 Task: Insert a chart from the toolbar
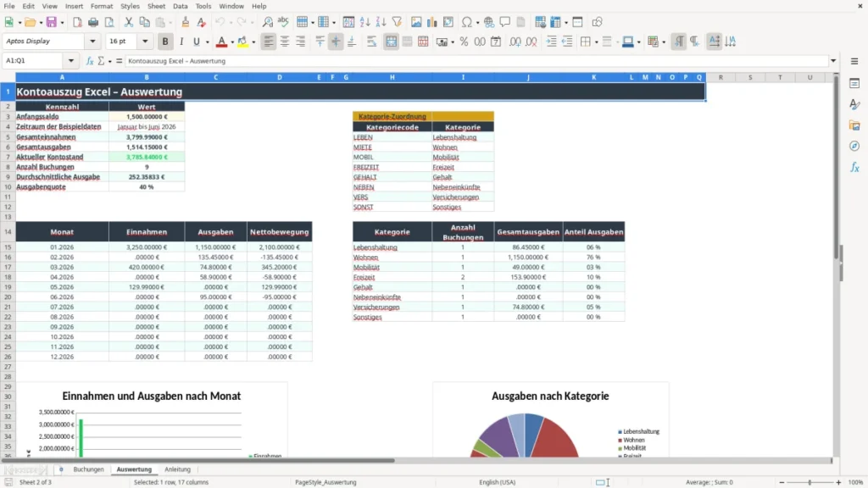431,22
